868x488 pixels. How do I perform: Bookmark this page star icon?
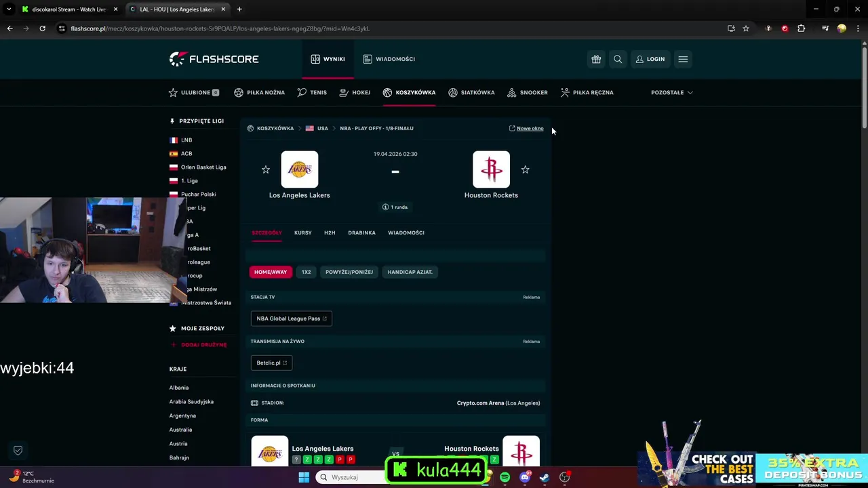746,28
